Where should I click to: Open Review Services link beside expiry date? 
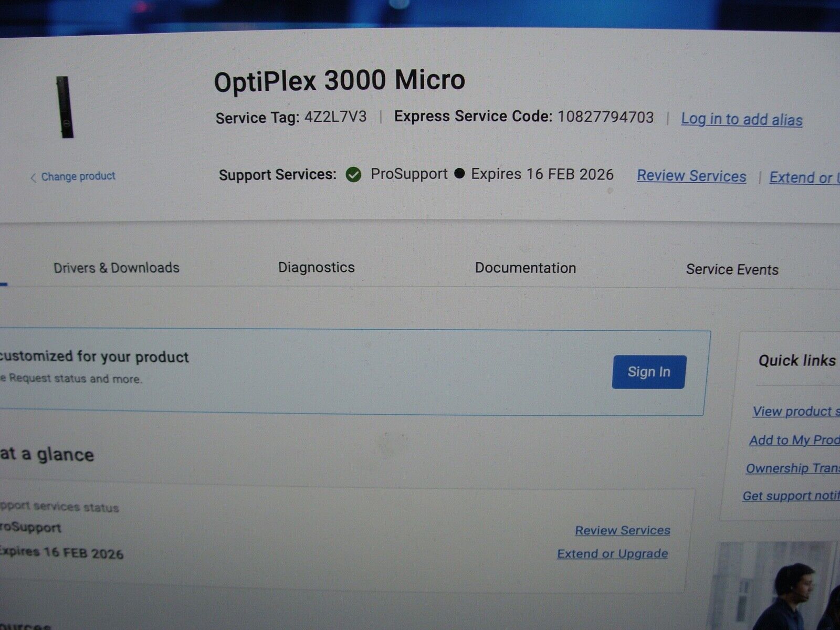click(x=691, y=176)
